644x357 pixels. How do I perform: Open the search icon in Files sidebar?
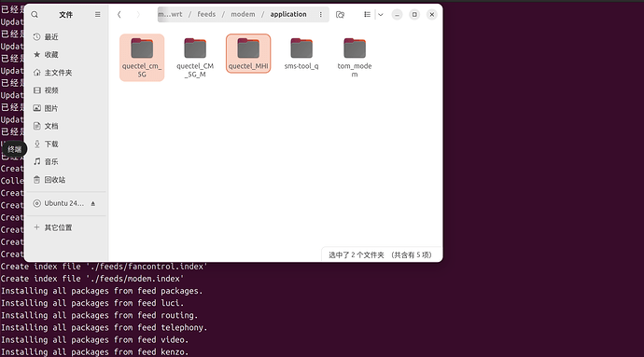[x=35, y=15]
